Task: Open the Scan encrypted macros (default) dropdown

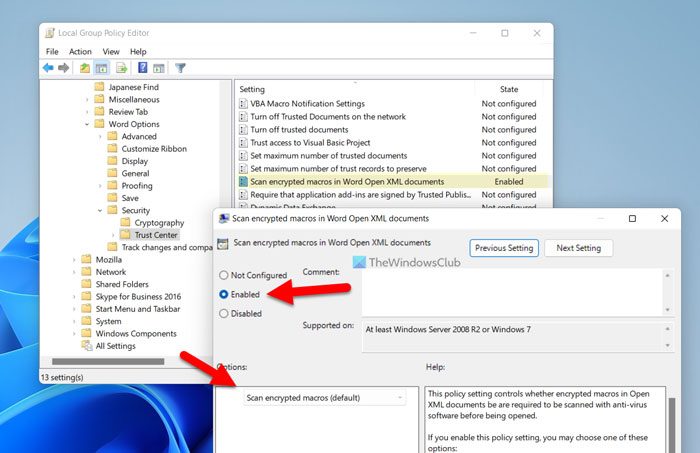Action: [x=325, y=398]
